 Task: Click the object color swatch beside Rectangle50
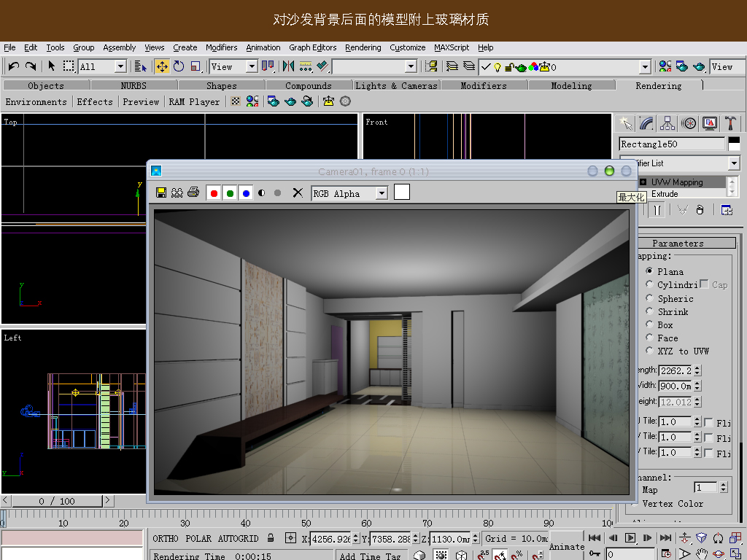[734, 144]
